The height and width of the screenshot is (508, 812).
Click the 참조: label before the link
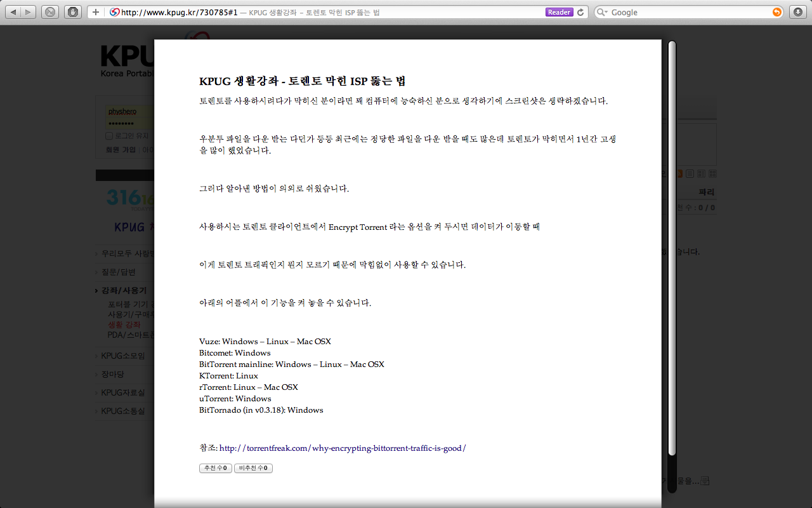[208, 448]
